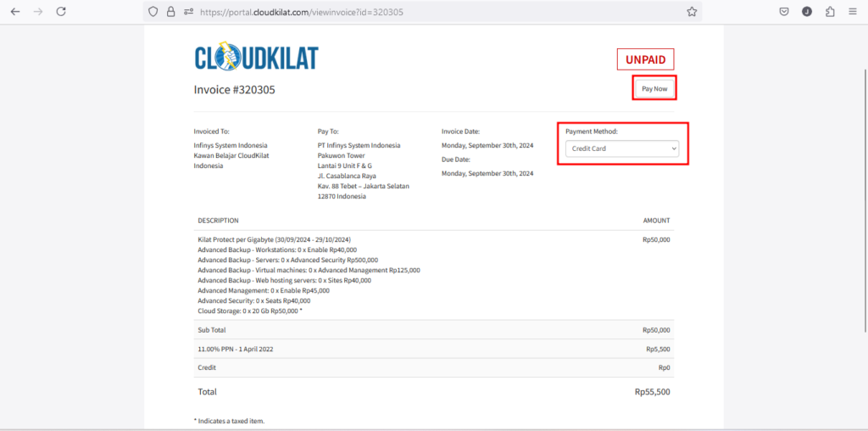
Task: Click the Rp55,500 total amount
Action: (652, 392)
